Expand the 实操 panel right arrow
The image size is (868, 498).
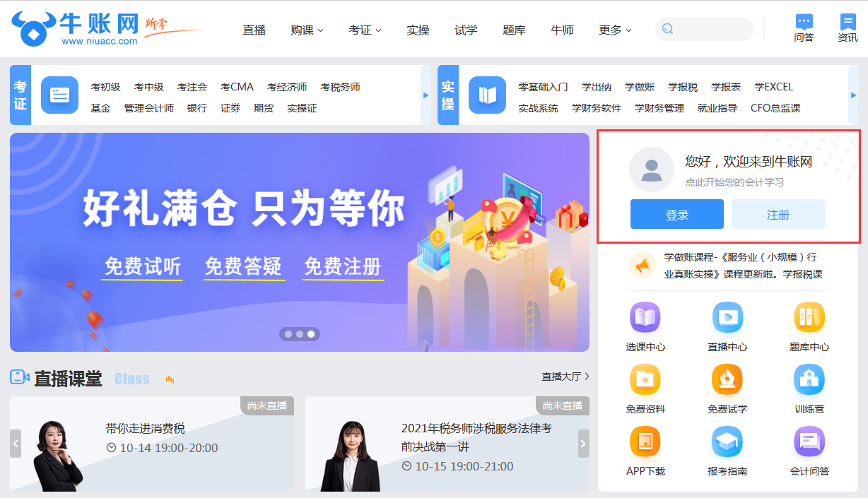(853, 95)
